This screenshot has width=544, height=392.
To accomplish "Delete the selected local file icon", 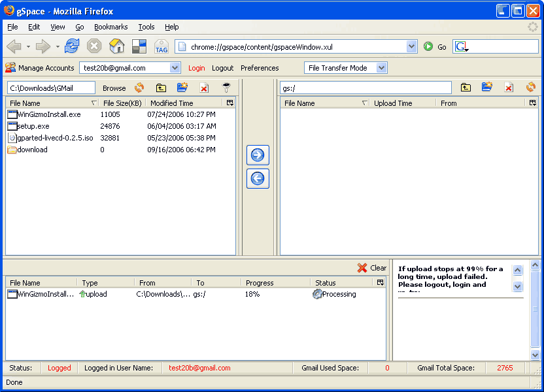I will [205, 88].
